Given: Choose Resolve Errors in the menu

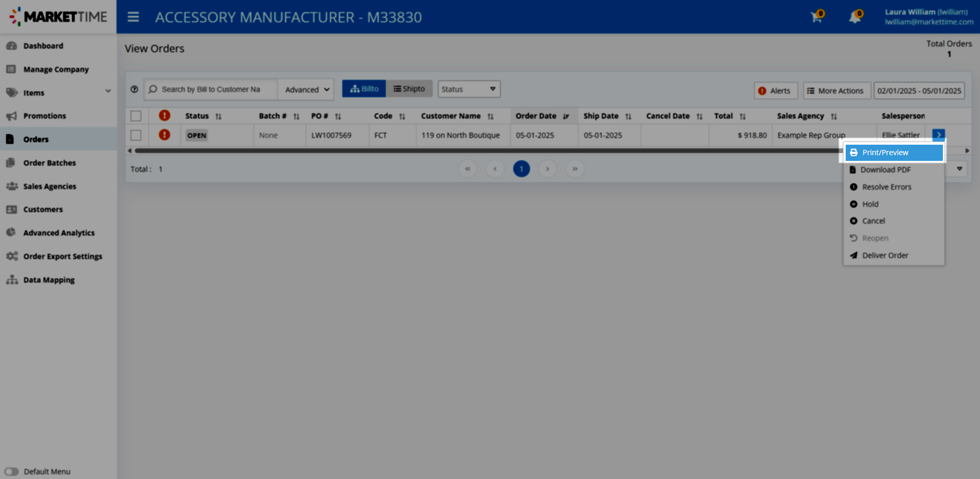Looking at the screenshot, I should click(894, 187).
